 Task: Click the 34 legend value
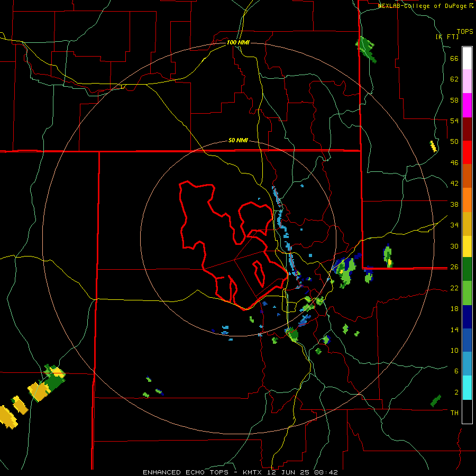click(x=454, y=225)
